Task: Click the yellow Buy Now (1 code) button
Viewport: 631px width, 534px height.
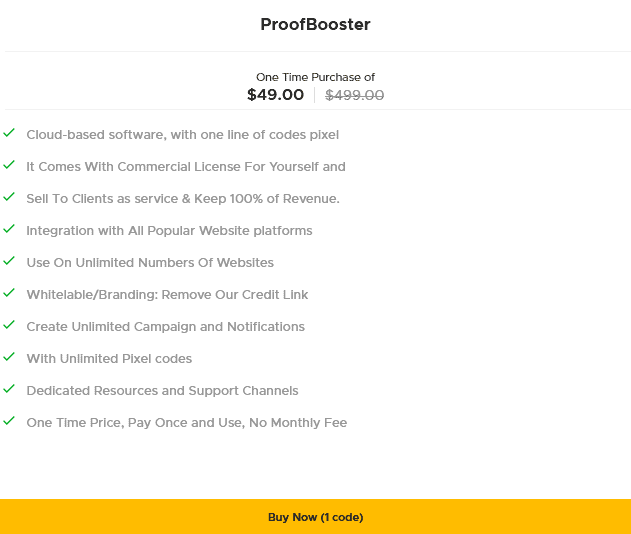Action: (x=316, y=517)
